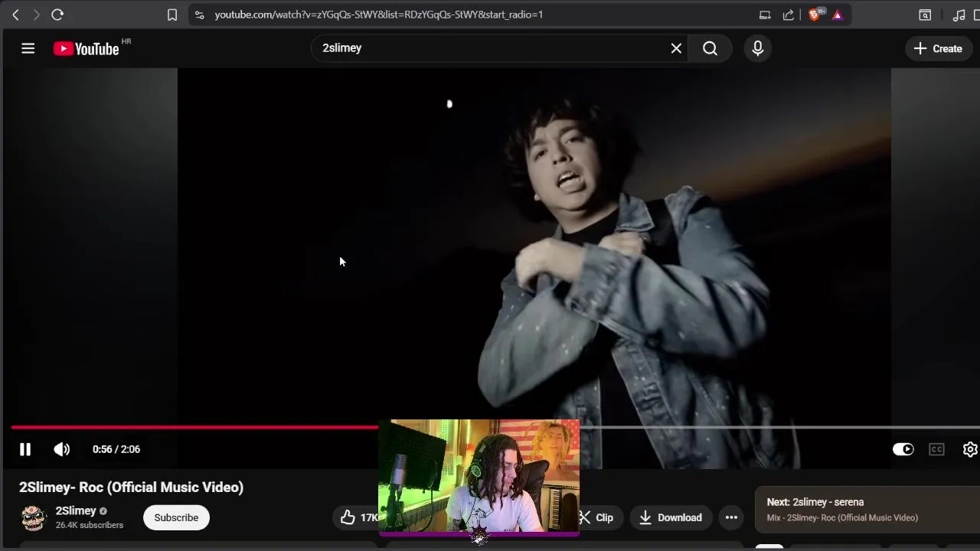This screenshot has width=980, height=551.
Task: Open the Create button menu
Action: pos(938,48)
